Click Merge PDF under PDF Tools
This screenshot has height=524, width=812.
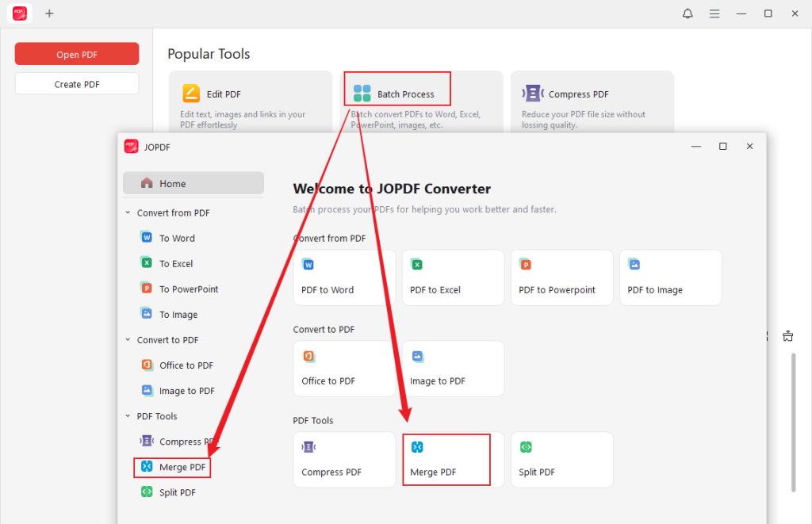(x=446, y=460)
